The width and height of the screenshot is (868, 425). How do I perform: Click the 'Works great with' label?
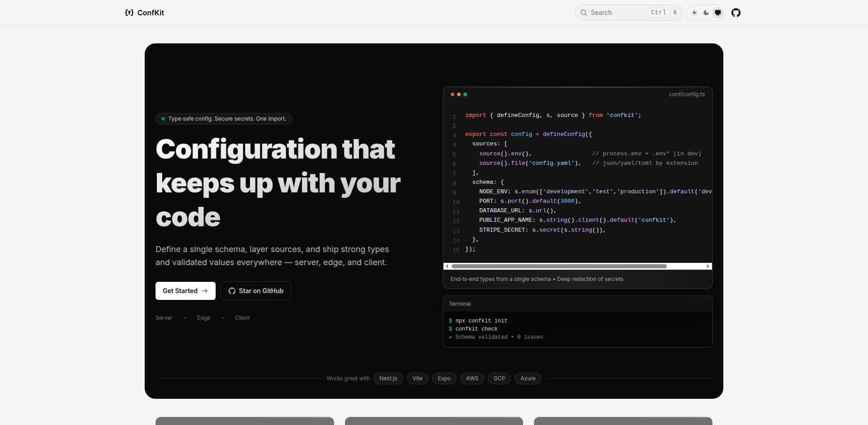348,378
